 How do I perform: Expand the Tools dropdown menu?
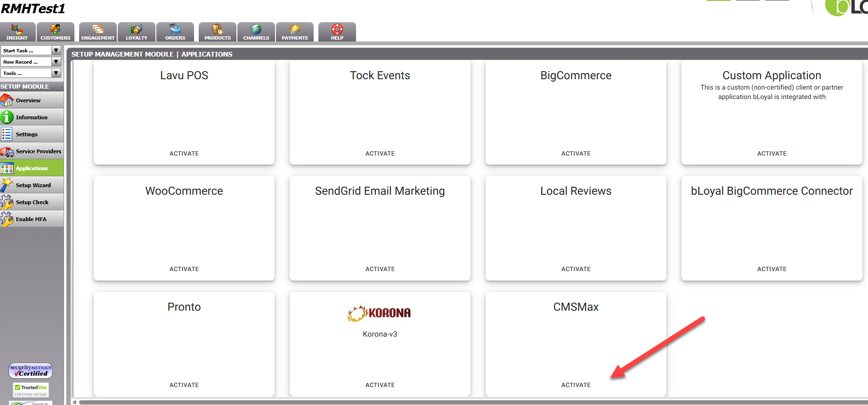pyautogui.click(x=56, y=73)
